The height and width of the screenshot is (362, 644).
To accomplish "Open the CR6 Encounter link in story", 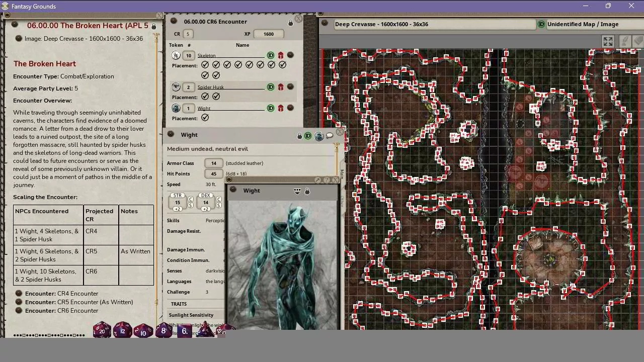I will click(19, 311).
